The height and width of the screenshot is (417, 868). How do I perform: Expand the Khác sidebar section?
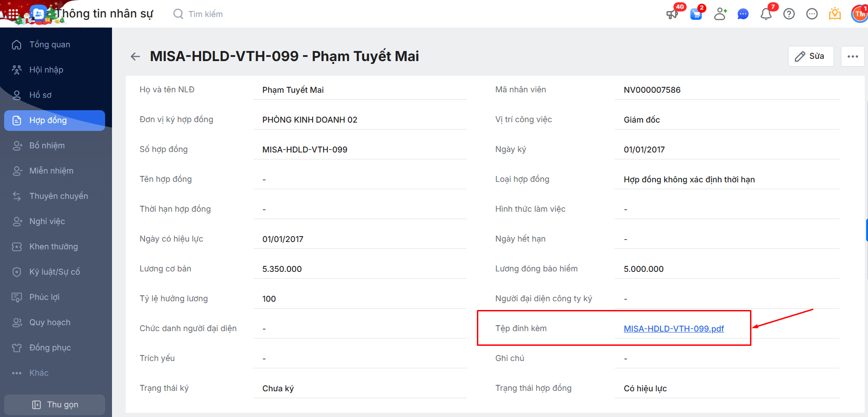pyautogui.click(x=39, y=373)
